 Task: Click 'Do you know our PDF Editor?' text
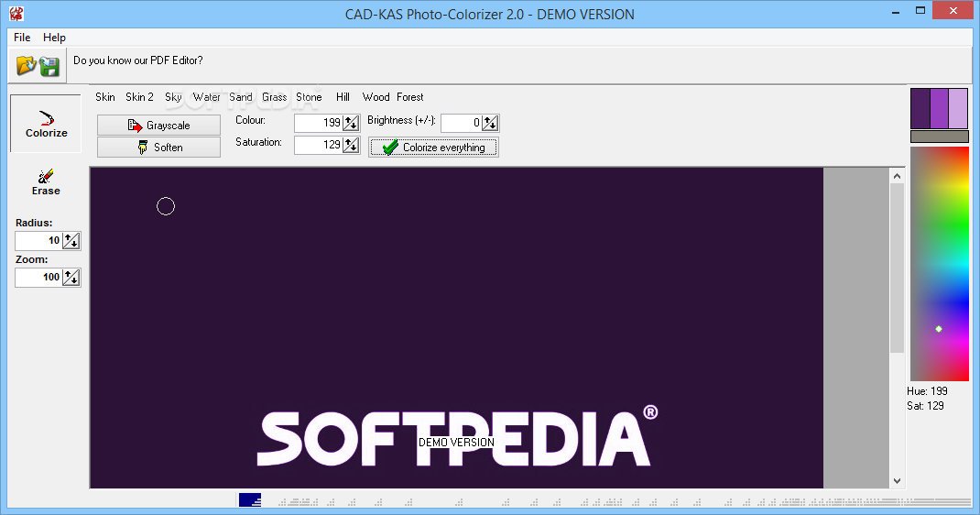click(x=138, y=60)
